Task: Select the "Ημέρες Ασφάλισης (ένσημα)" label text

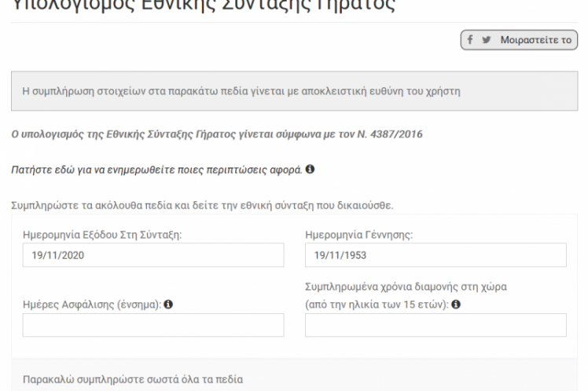Action: tap(92, 305)
